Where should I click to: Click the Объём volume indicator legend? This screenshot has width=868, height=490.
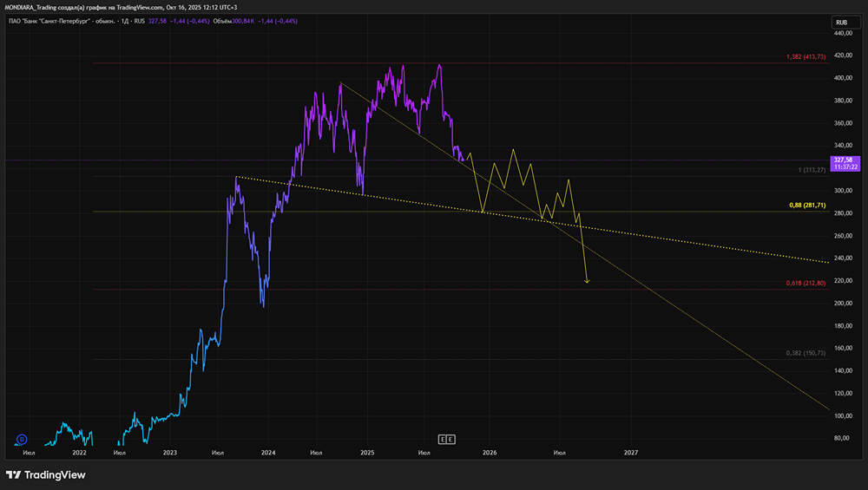tap(222, 21)
